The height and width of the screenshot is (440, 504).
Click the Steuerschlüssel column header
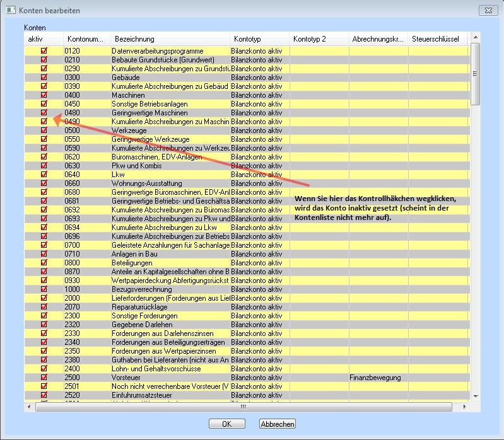point(438,39)
